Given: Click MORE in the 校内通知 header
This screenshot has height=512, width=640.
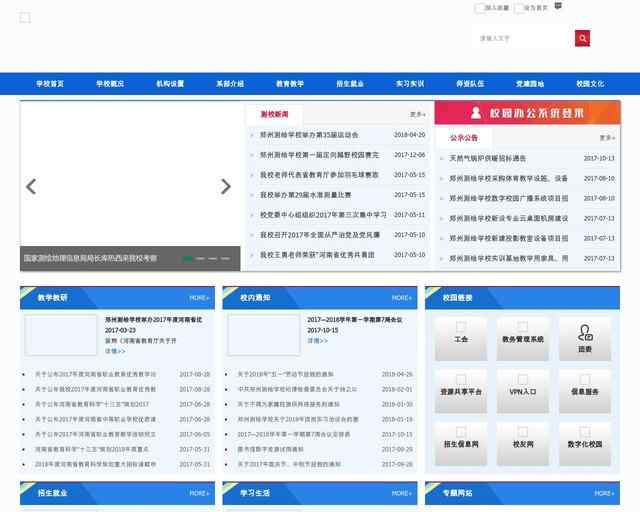Looking at the screenshot, I should pos(401,298).
